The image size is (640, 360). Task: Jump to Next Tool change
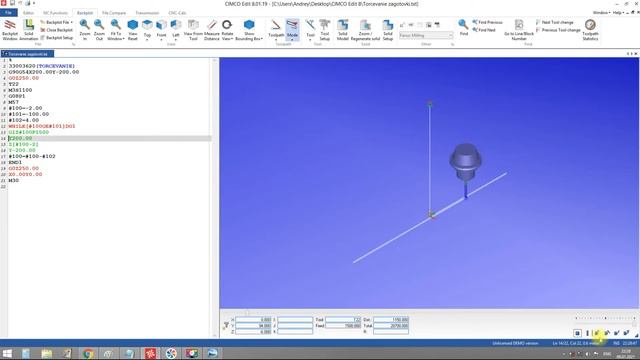point(554,22)
